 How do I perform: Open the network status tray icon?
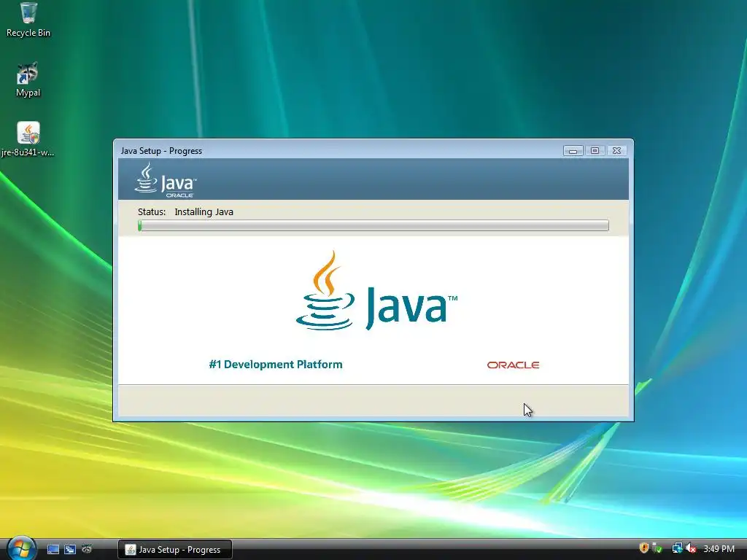[677, 548]
